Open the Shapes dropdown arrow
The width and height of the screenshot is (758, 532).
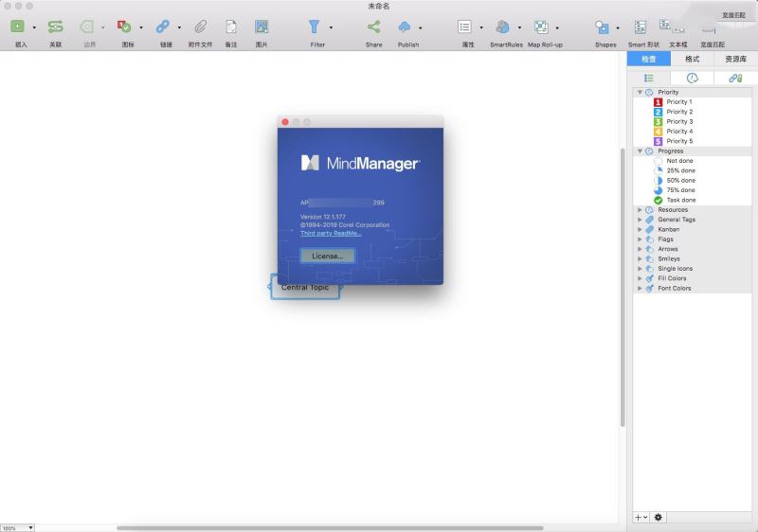pos(618,27)
